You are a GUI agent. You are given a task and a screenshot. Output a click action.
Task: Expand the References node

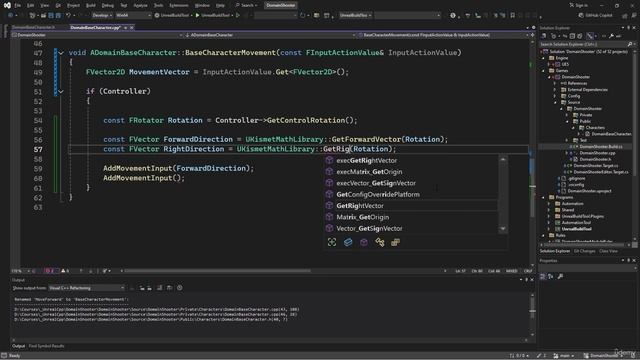(555, 83)
